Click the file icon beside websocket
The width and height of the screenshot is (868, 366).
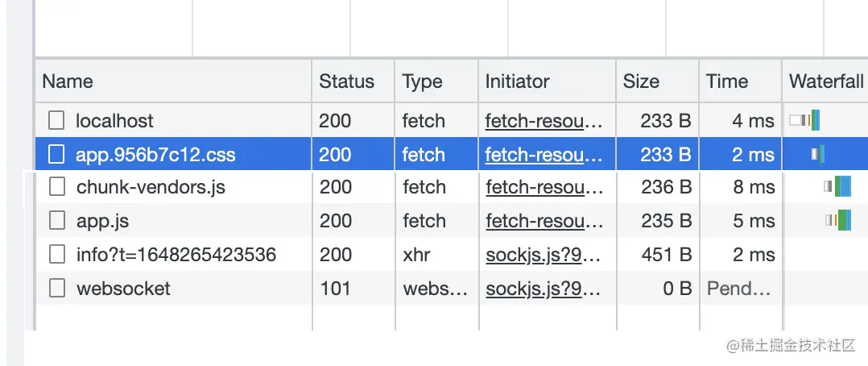(56, 289)
